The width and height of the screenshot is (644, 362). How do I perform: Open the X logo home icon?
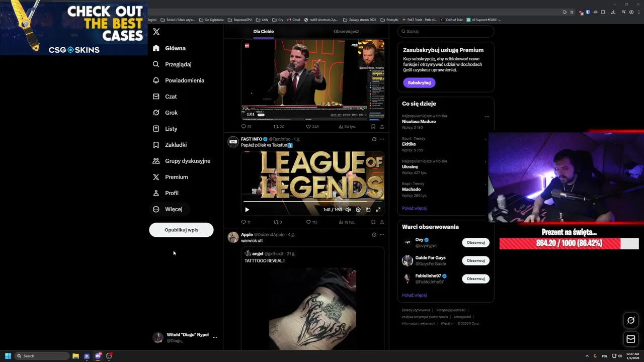(x=156, y=32)
